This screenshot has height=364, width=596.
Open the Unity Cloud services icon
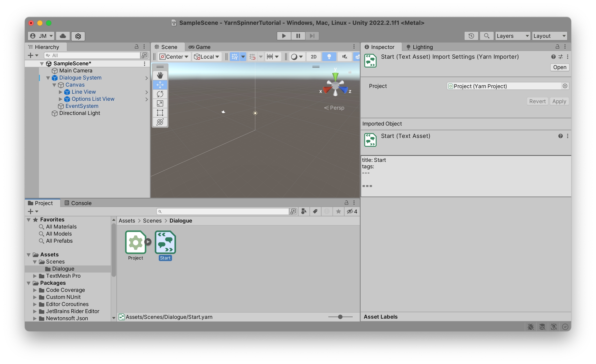[x=63, y=36]
